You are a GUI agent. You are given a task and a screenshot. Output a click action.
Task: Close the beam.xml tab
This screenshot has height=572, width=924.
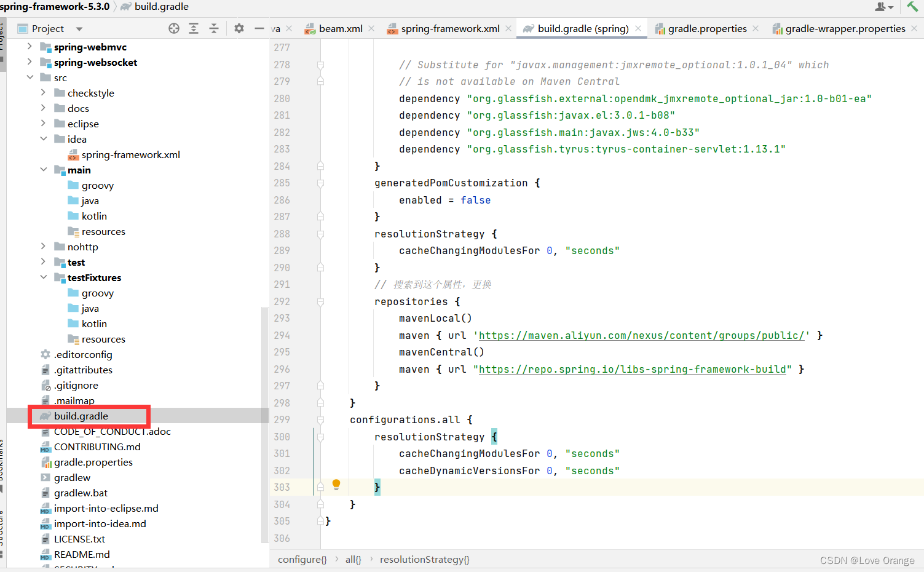tap(371, 28)
